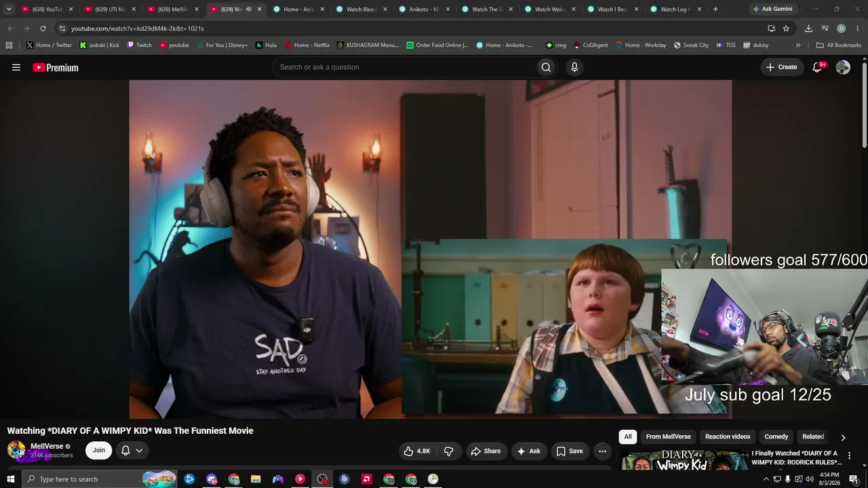Open a new browser tab

tap(715, 9)
